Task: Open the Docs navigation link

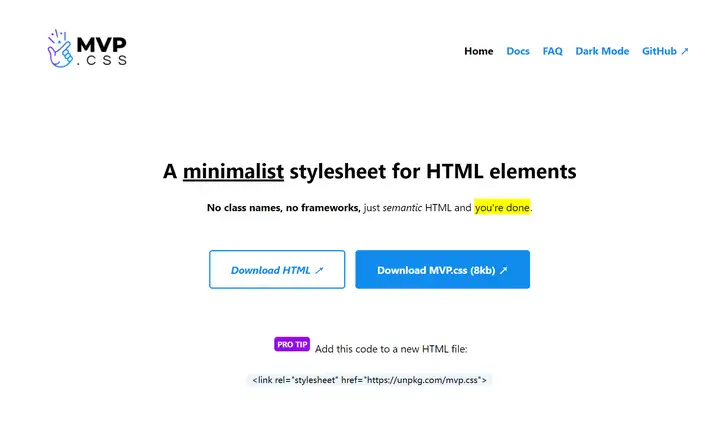Action: 518,51
